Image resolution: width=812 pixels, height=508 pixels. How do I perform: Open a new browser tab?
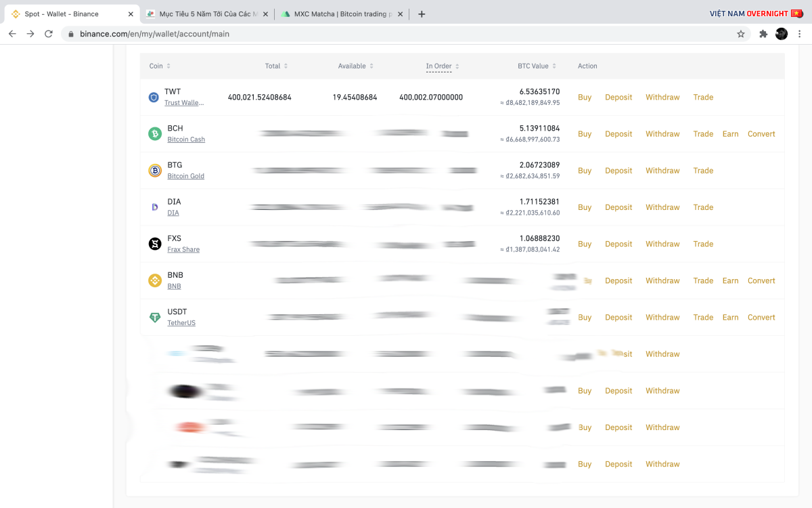pos(422,14)
